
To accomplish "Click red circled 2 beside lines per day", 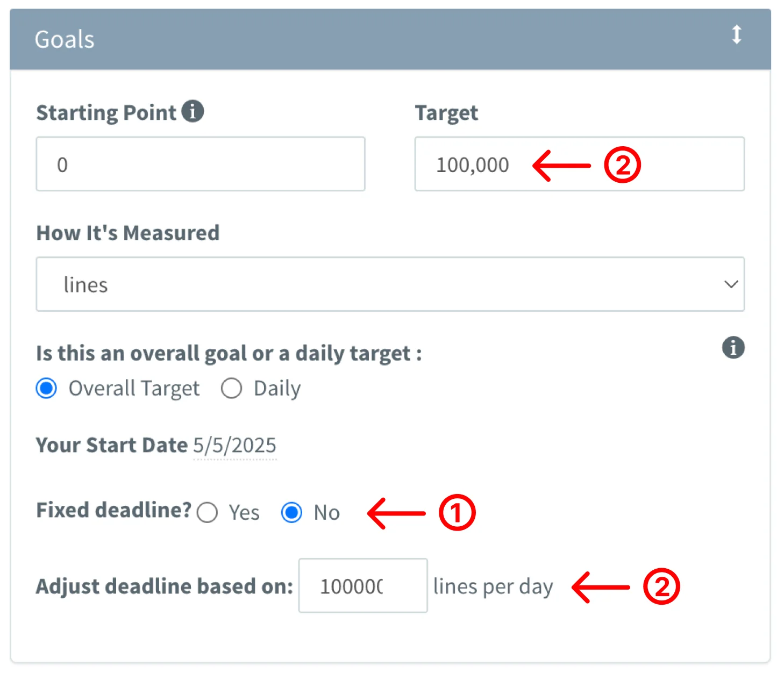I will [x=661, y=586].
